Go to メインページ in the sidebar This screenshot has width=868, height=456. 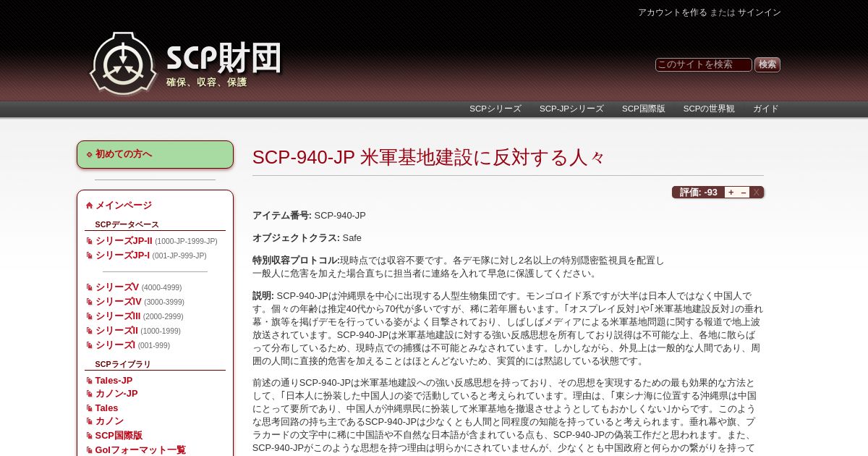tap(124, 206)
